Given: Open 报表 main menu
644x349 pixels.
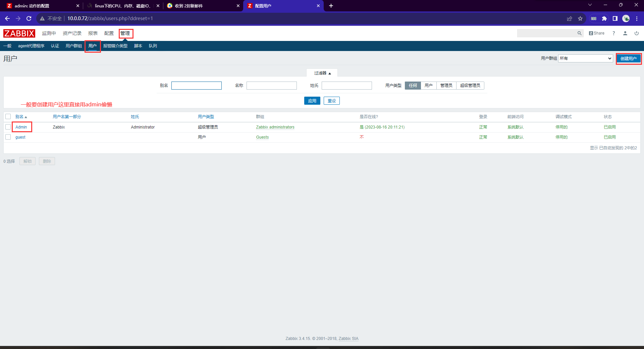Looking at the screenshot, I should tap(93, 33).
